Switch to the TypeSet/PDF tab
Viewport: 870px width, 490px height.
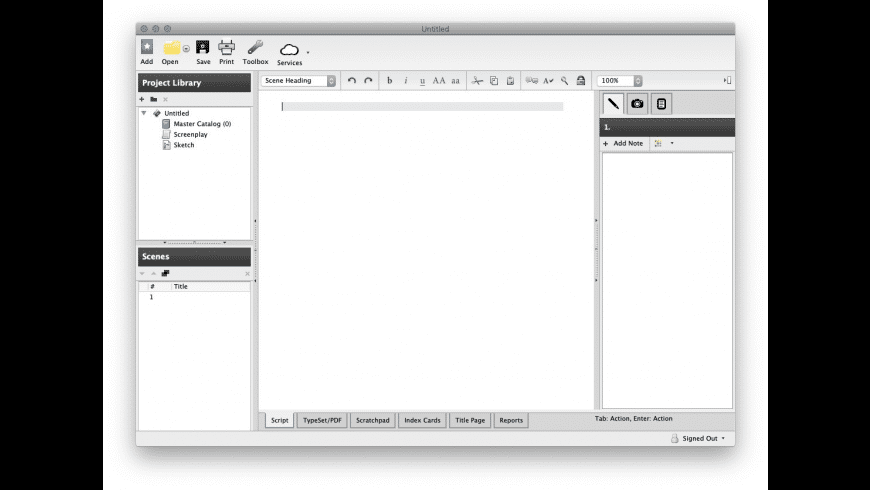(x=322, y=420)
